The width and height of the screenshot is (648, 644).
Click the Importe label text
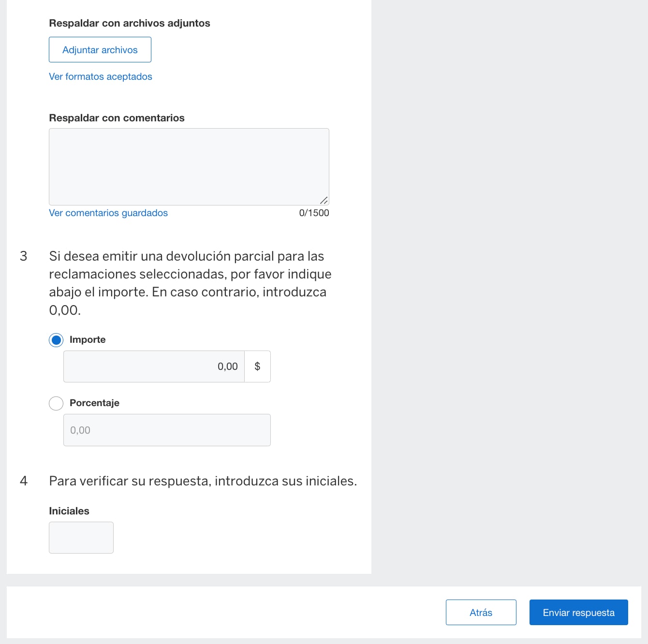click(x=88, y=339)
